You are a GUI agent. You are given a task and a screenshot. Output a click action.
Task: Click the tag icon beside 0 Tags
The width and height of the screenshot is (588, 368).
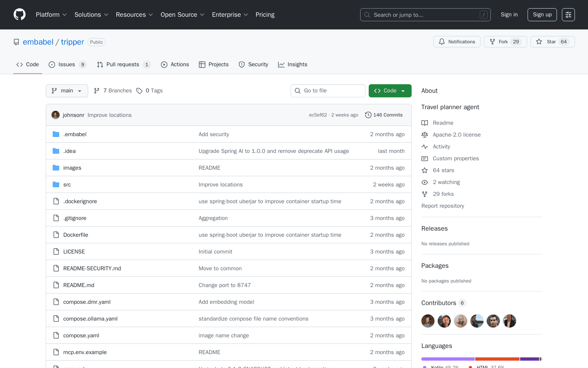(140, 90)
